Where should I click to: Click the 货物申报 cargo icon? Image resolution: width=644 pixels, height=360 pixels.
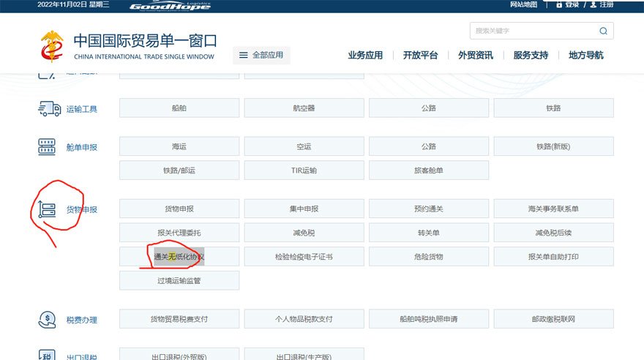point(47,209)
